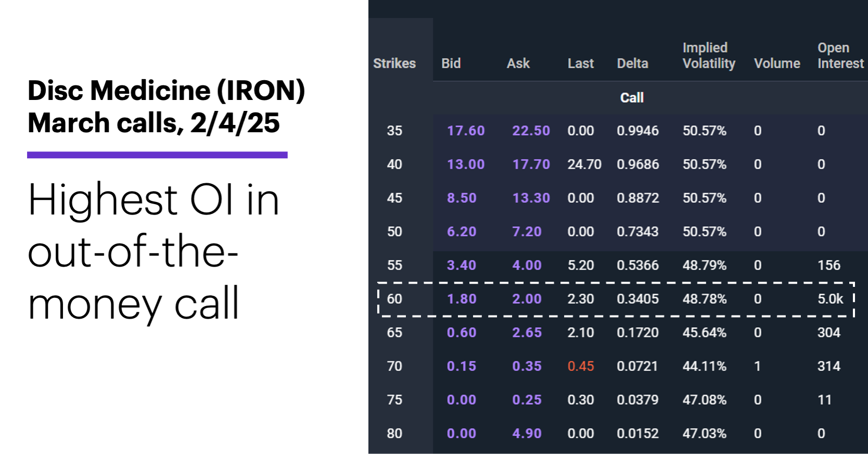Click bid price 6.20

(462, 232)
